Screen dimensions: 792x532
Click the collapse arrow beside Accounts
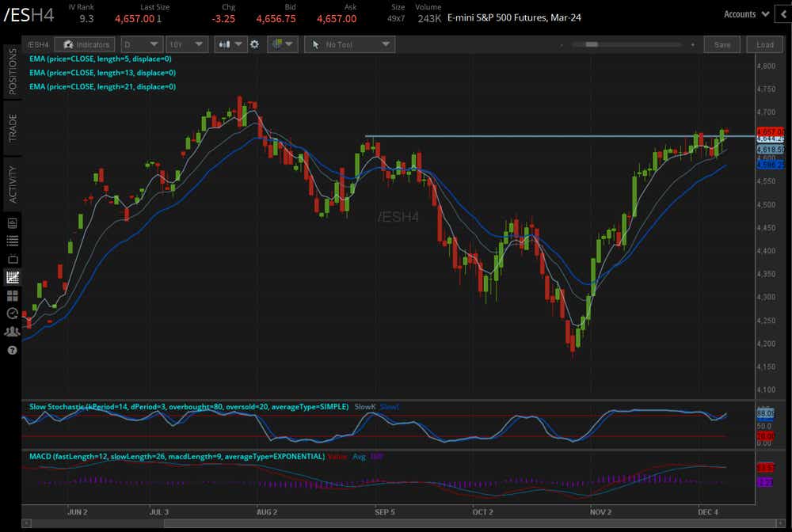click(784, 14)
